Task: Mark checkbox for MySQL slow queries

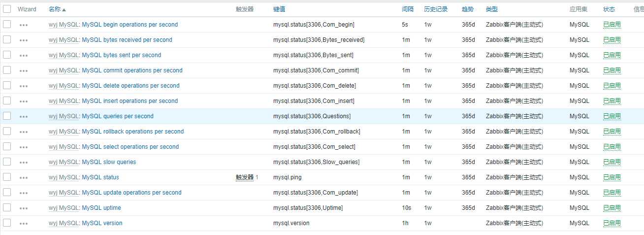Action: coord(7,162)
